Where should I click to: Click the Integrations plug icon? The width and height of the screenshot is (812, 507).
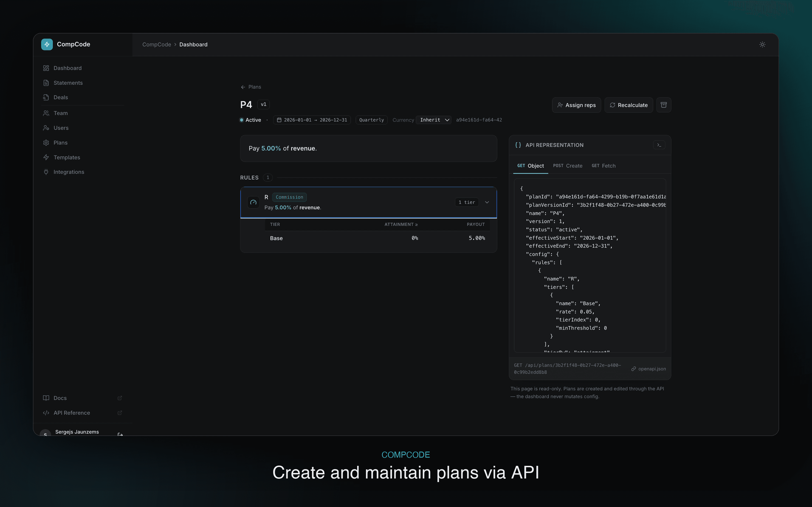coord(46,172)
